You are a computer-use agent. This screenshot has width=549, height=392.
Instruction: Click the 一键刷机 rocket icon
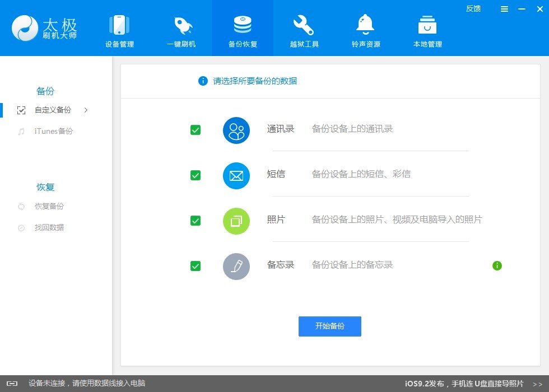(x=181, y=25)
